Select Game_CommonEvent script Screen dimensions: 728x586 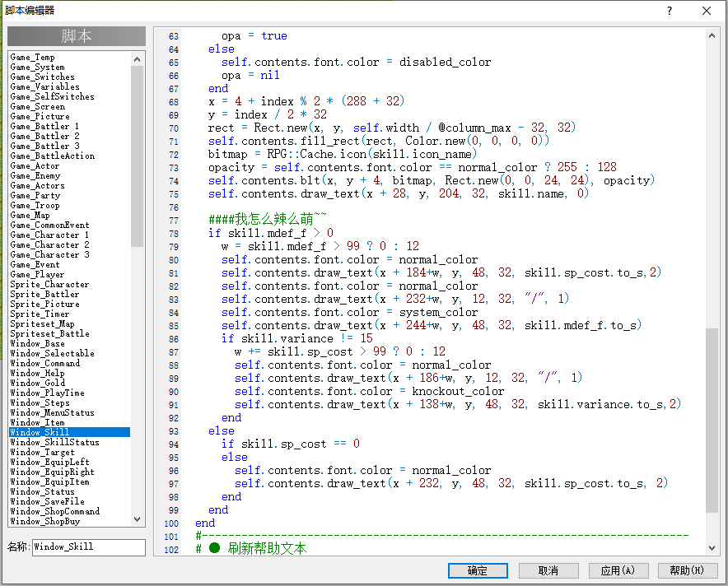[49, 225]
